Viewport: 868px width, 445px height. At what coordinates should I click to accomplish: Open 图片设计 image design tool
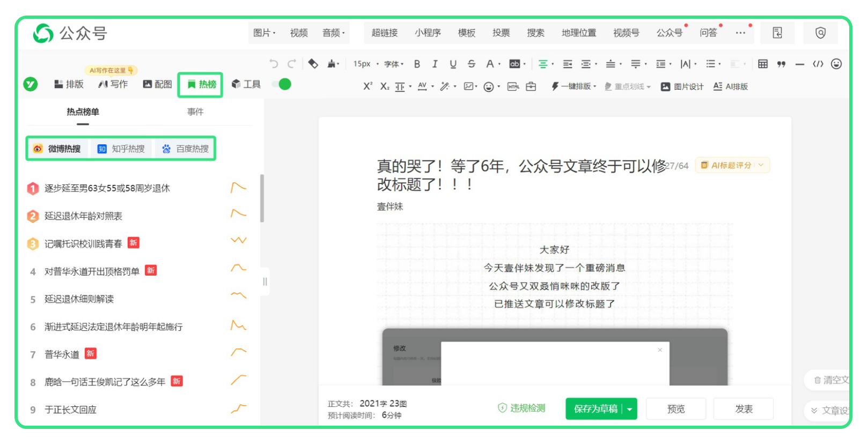point(682,86)
